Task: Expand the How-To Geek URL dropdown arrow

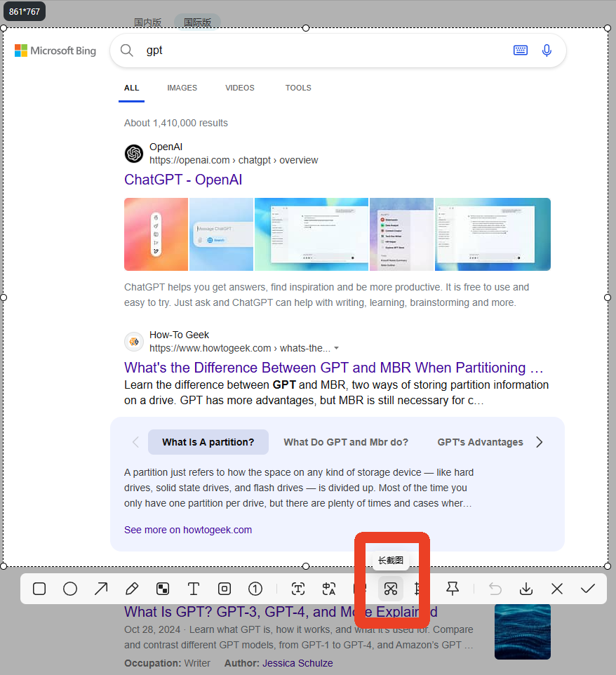Action: click(x=337, y=348)
